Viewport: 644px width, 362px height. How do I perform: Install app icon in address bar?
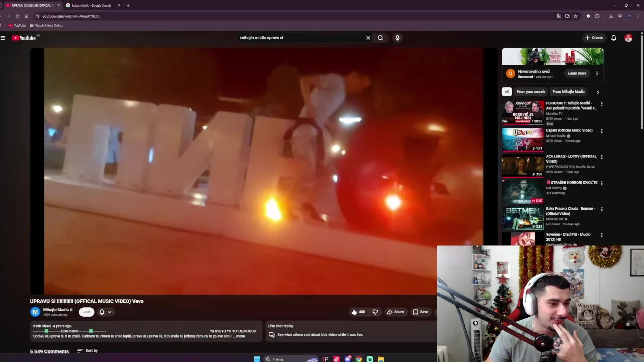coord(567,16)
